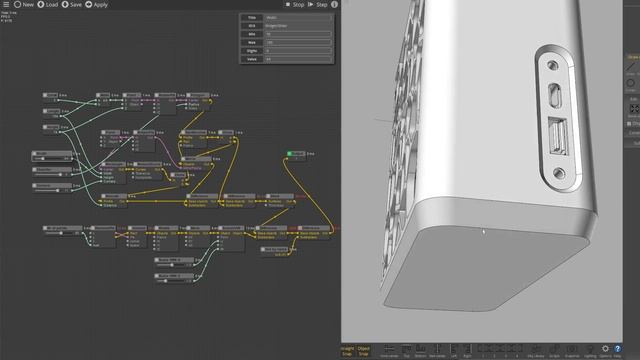Open the Scripts tool
This screenshot has height=360, width=640.
point(554,351)
